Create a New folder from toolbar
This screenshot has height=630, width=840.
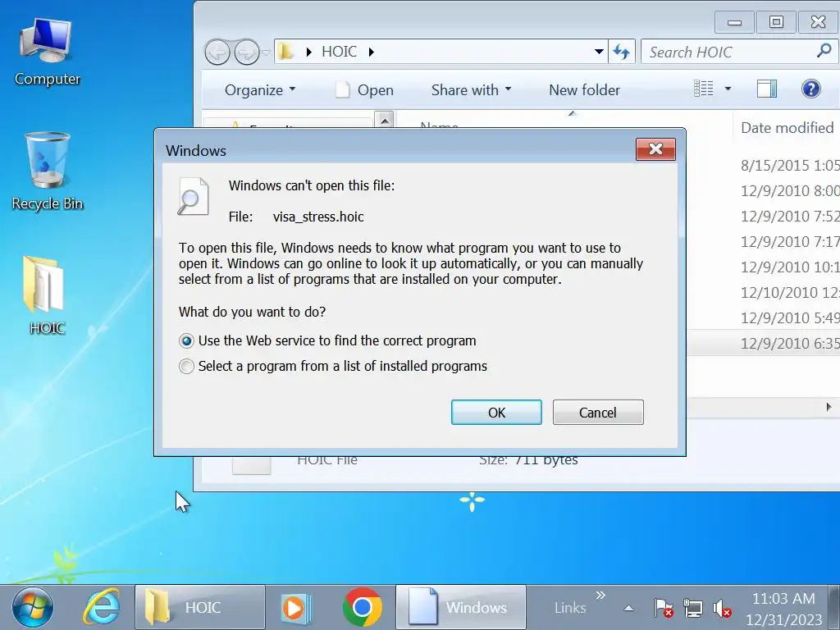(x=584, y=89)
